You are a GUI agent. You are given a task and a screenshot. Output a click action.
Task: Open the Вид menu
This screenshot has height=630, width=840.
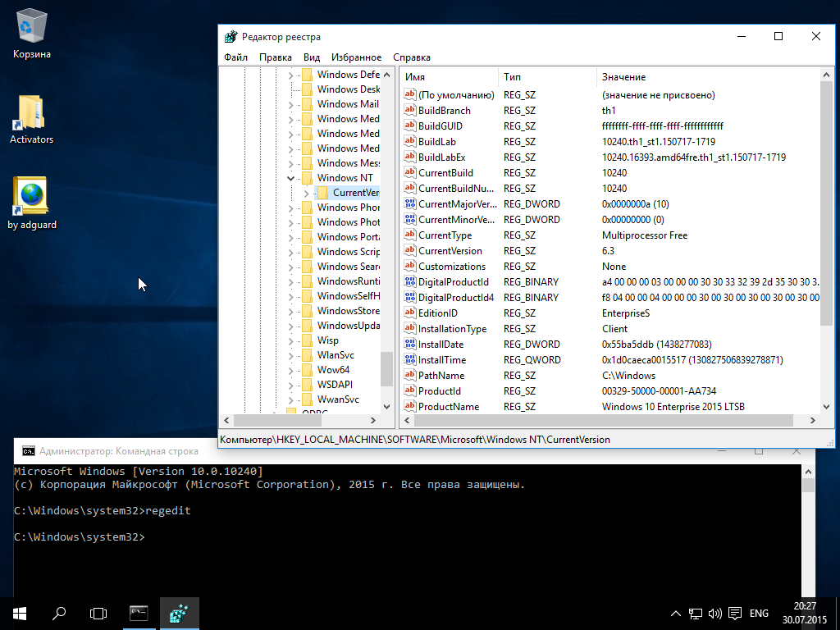(x=311, y=57)
